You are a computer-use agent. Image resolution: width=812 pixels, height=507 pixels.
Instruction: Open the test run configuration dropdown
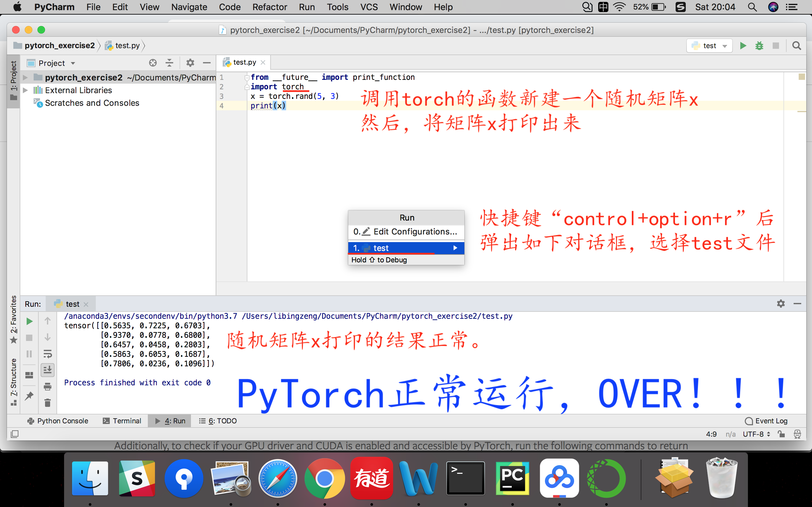click(x=709, y=46)
